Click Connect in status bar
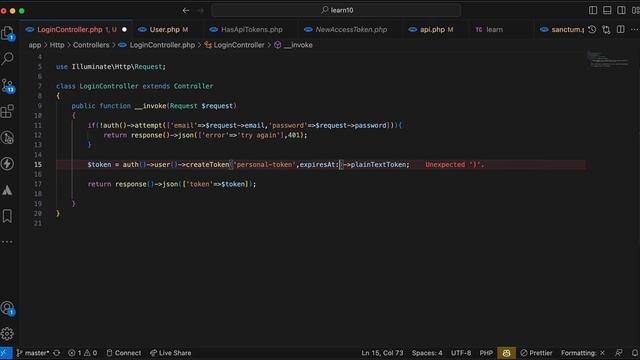 tap(124, 353)
